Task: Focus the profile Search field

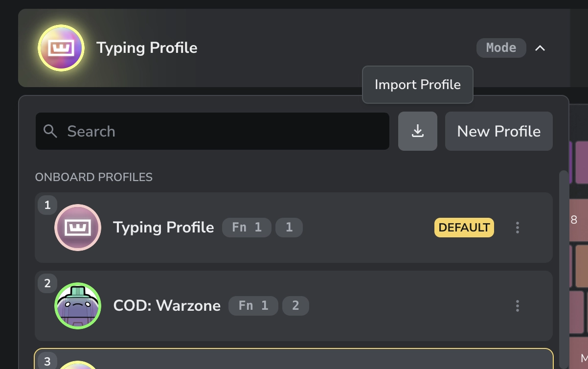Action: point(212,131)
